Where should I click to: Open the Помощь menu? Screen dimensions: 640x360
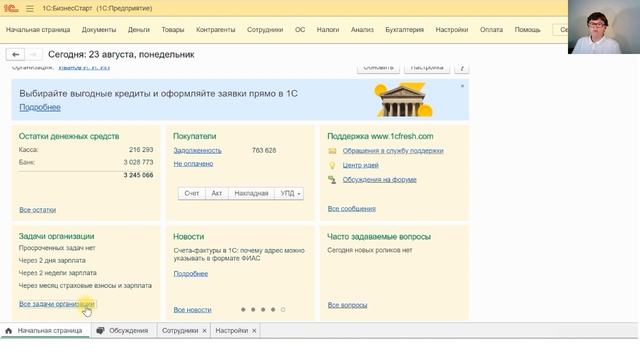click(x=527, y=30)
